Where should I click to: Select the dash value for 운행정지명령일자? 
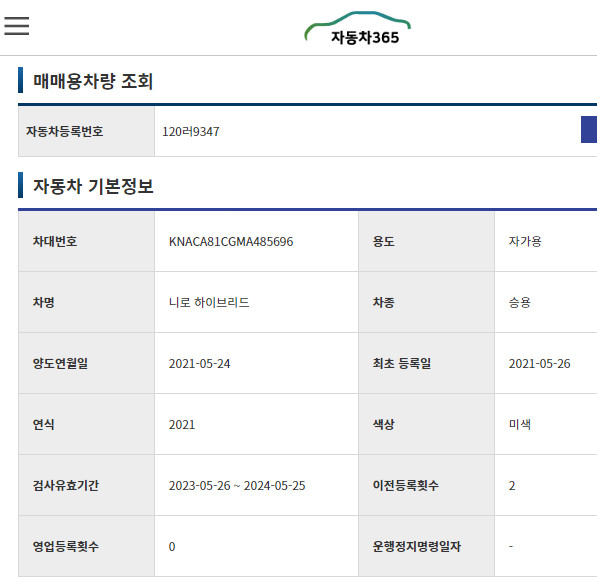511,546
